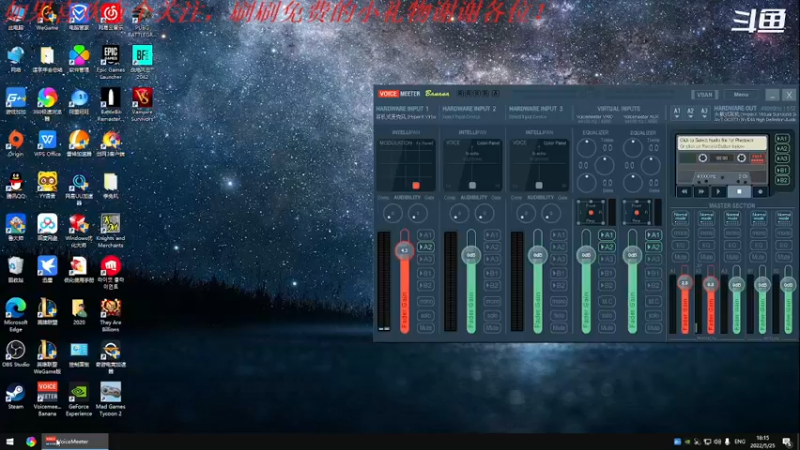
Task: Mute the Hardware Input 3 strip
Action: click(x=559, y=328)
